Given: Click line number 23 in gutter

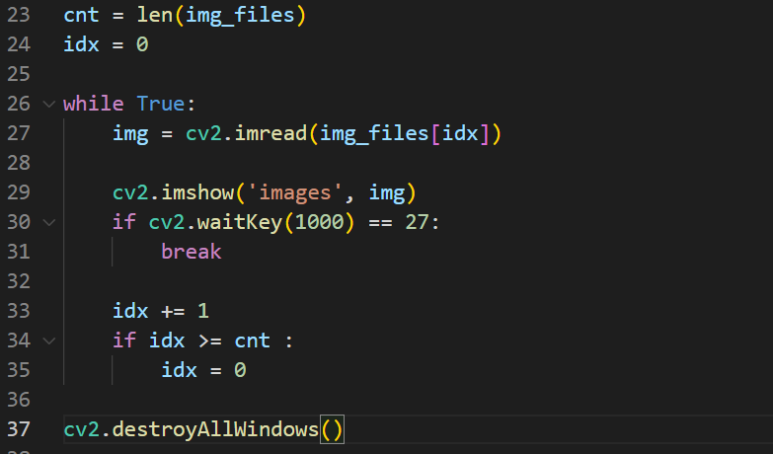Looking at the screenshot, I should (19, 15).
